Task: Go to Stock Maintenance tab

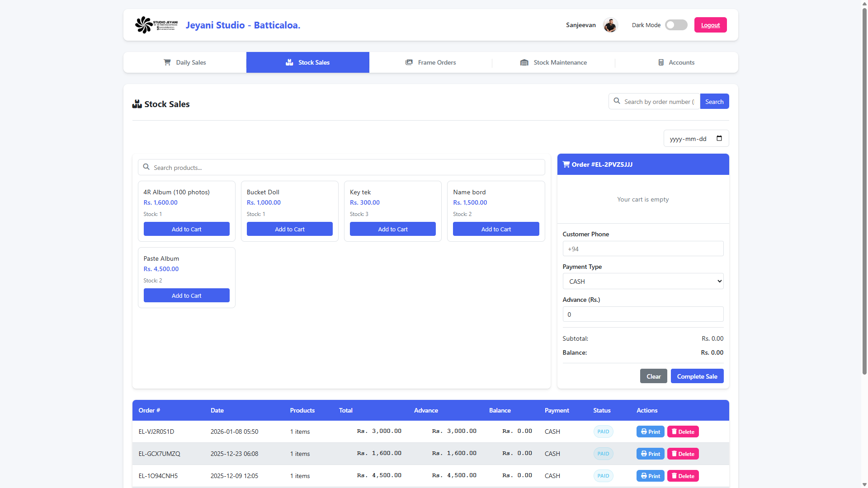Action: click(553, 62)
